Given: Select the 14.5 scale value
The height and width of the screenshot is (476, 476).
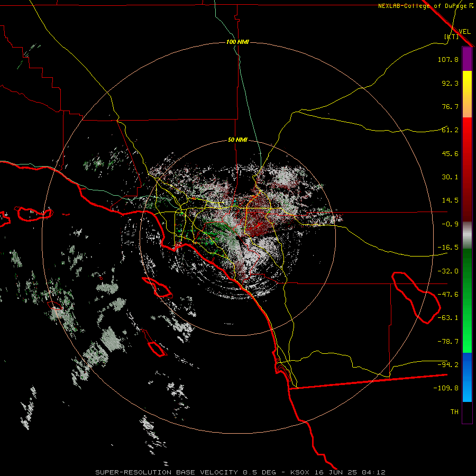Looking at the screenshot, I should pyautogui.click(x=450, y=200).
